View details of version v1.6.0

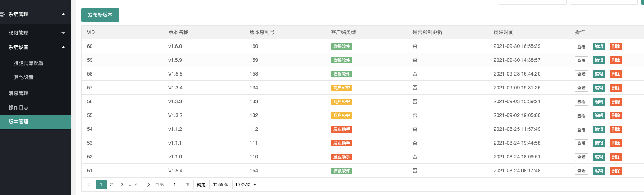click(581, 46)
